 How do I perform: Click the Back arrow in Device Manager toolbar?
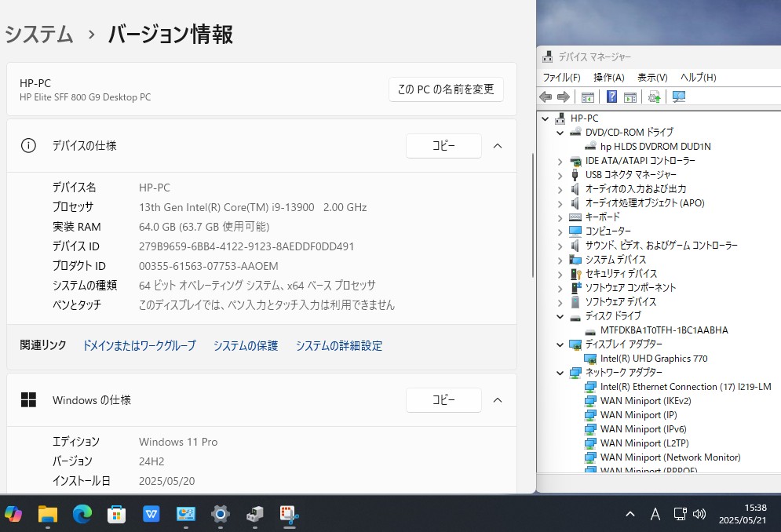[x=546, y=97]
